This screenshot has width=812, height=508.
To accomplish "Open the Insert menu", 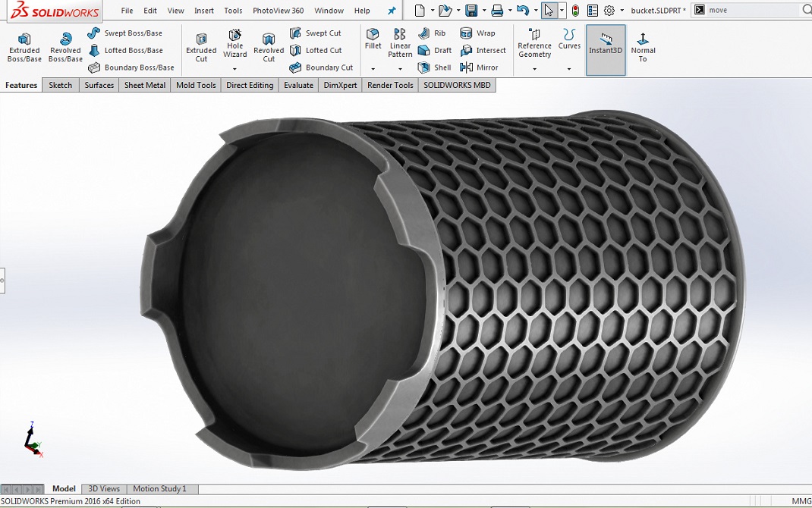I will pyautogui.click(x=204, y=11).
